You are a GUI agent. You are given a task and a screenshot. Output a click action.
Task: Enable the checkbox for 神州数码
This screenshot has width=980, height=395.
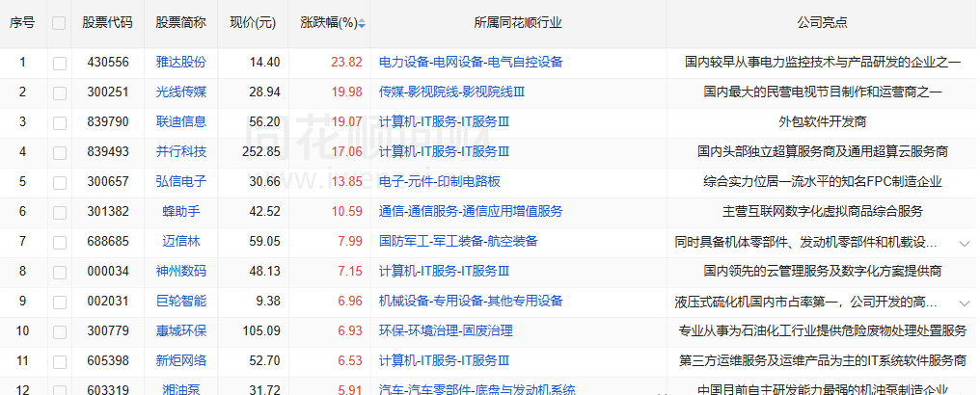pos(60,272)
